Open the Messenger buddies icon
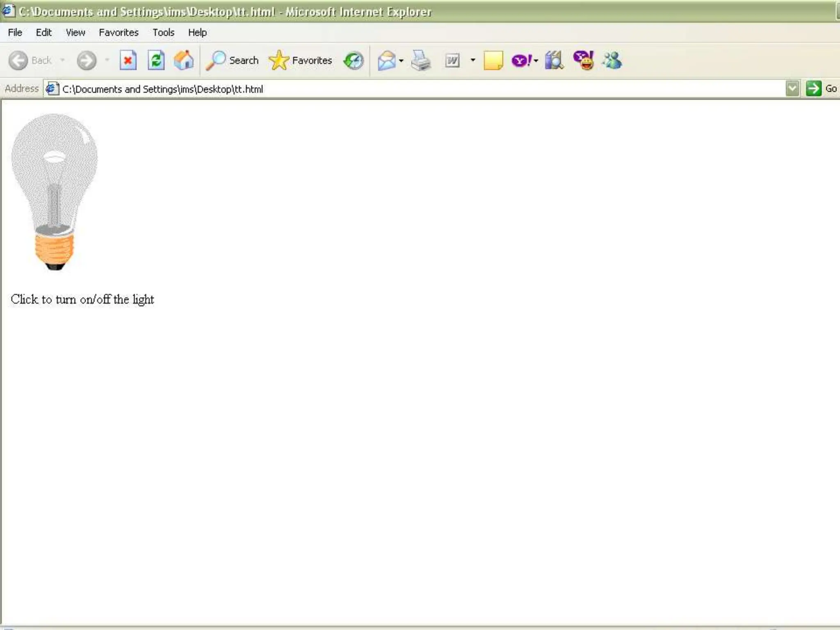840x630 pixels. click(612, 61)
